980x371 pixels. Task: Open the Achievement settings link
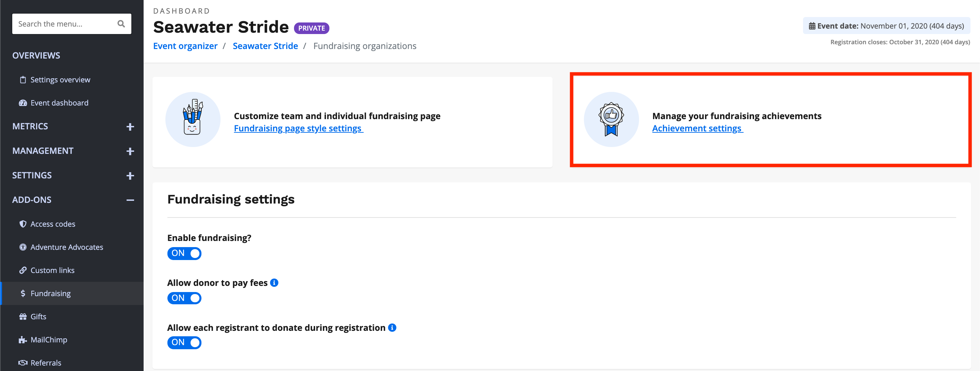pyautogui.click(x=697, y=129)
